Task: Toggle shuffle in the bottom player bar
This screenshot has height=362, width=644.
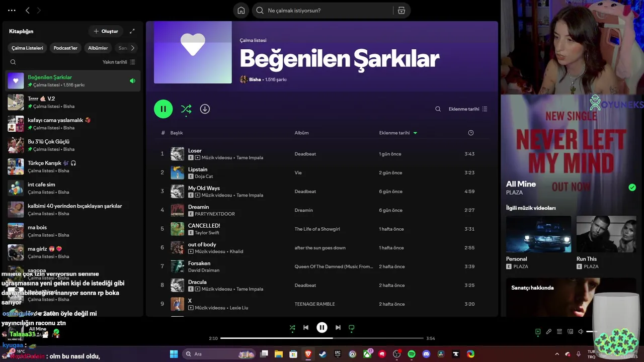Action: [292, 327]
